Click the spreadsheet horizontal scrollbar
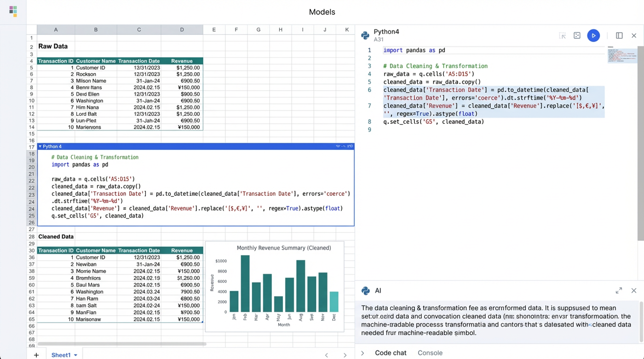The image size is (644, 359). coord(122,344)
